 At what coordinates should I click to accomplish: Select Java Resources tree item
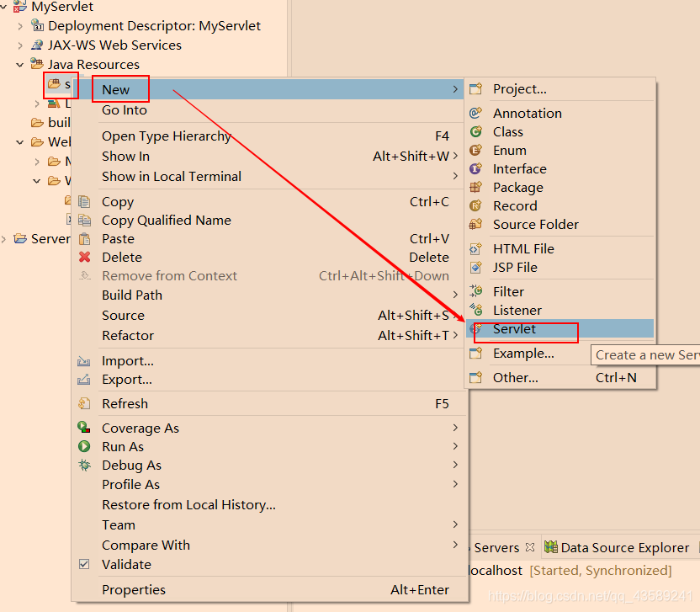click(x=93, y=64)
